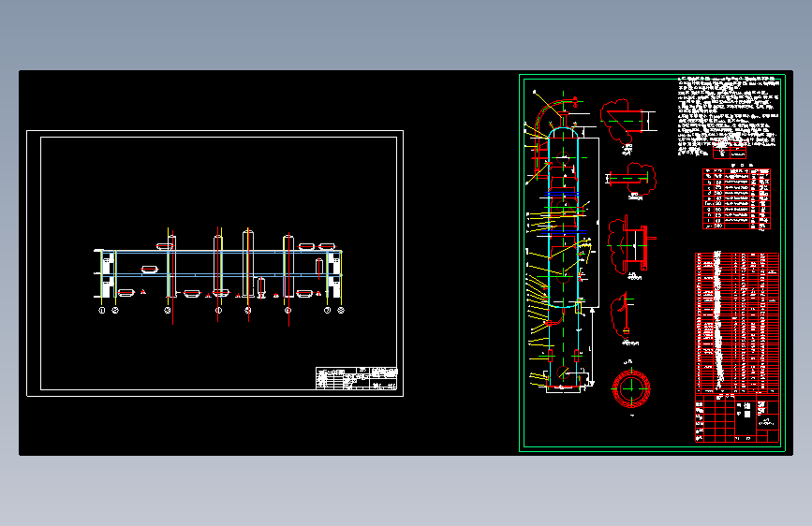Select the circular flange section view
Screen dimensions: 812x526
(630, 388)
